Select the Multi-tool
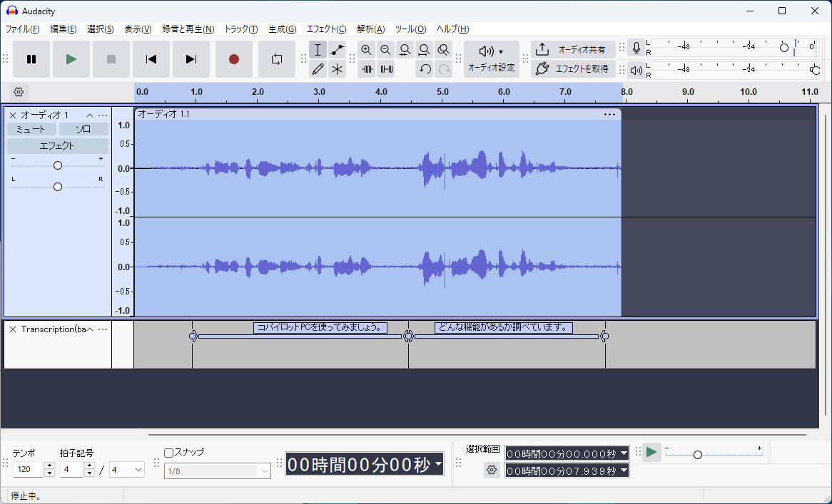Viewport: 832px width, 504px height. [337, 69]
